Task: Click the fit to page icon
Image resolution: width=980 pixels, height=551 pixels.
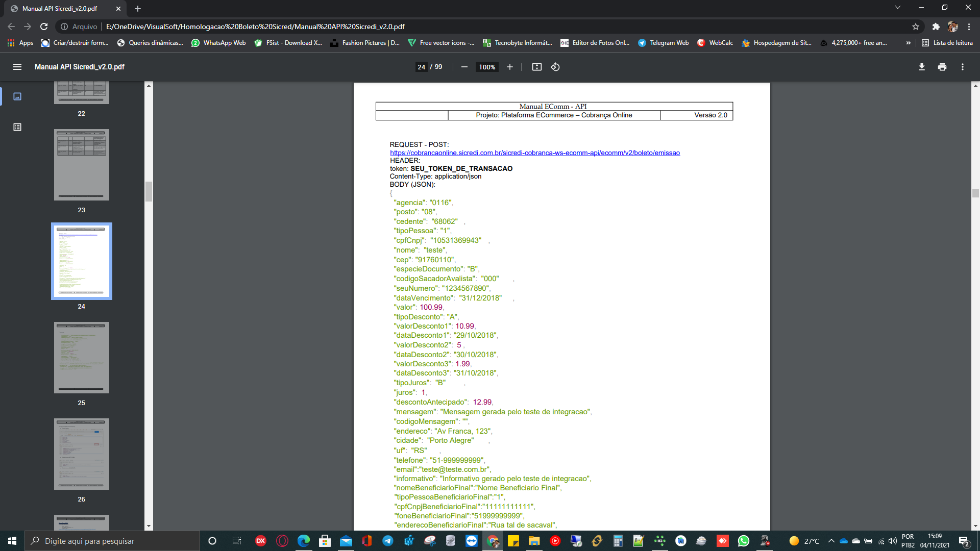Action: (x=536, y=67)
